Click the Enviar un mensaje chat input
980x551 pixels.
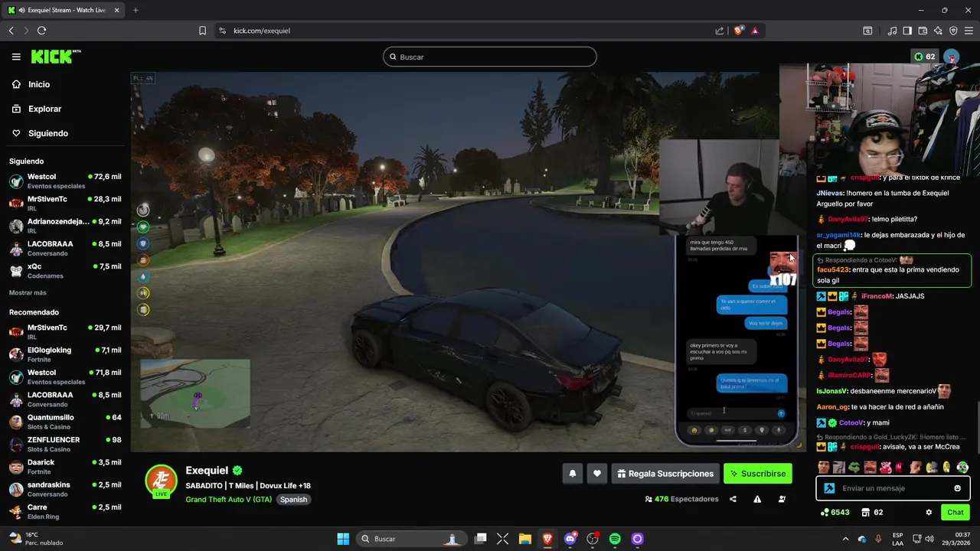pyautogui.click(x=893, y=488)
